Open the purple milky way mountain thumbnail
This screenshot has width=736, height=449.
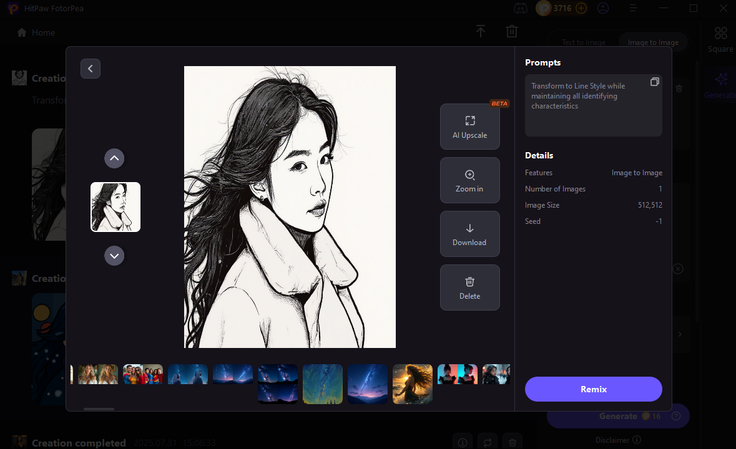pyautogui.click(x=368, y=384)
